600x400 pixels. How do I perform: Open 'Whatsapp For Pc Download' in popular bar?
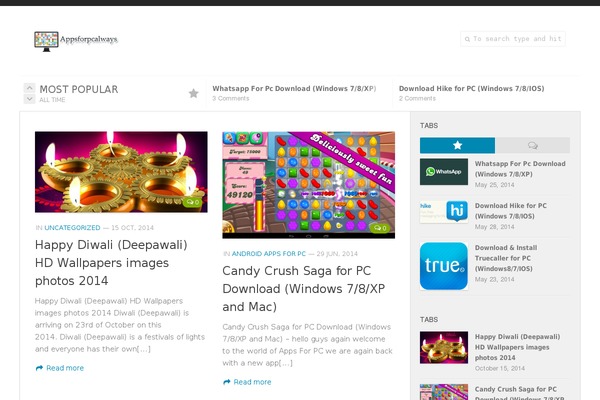coord(294,88)
